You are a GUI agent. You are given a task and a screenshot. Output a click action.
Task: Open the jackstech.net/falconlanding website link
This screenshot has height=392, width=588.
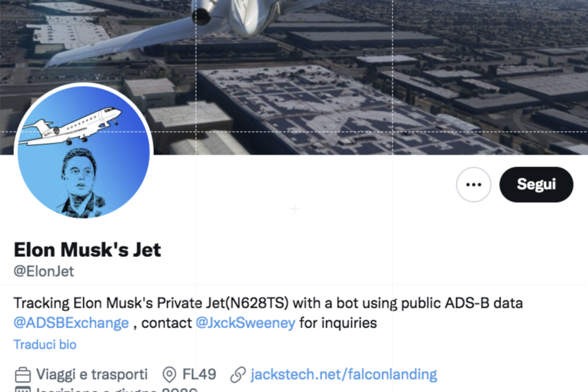pyautogui.click(x=343, y=374)
